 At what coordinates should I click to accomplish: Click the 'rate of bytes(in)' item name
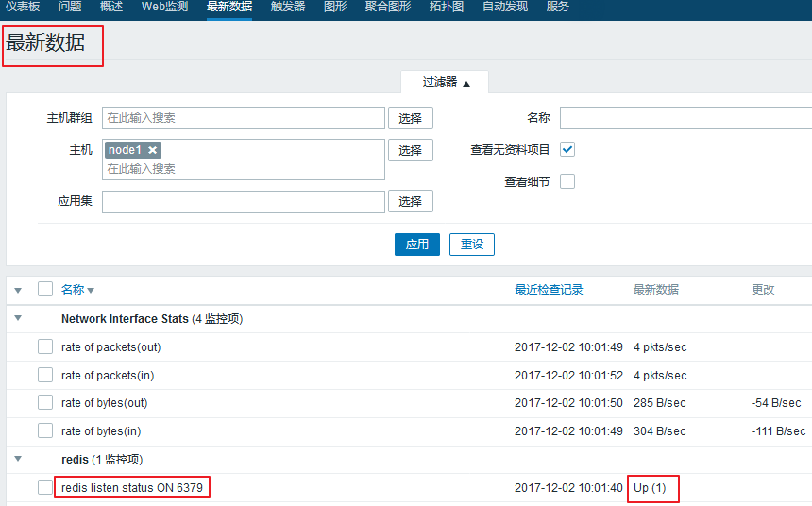pyautogui.click(x=101, y=430)
